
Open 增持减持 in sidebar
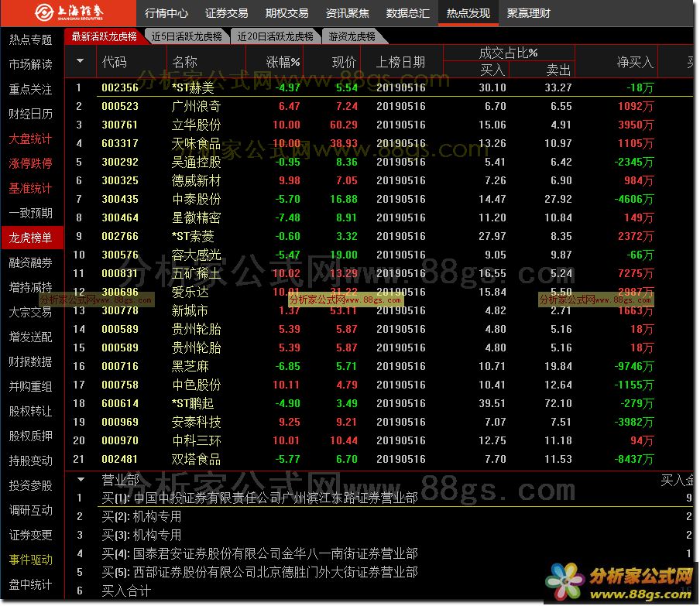pyautogui.click(x=31, y=287)
